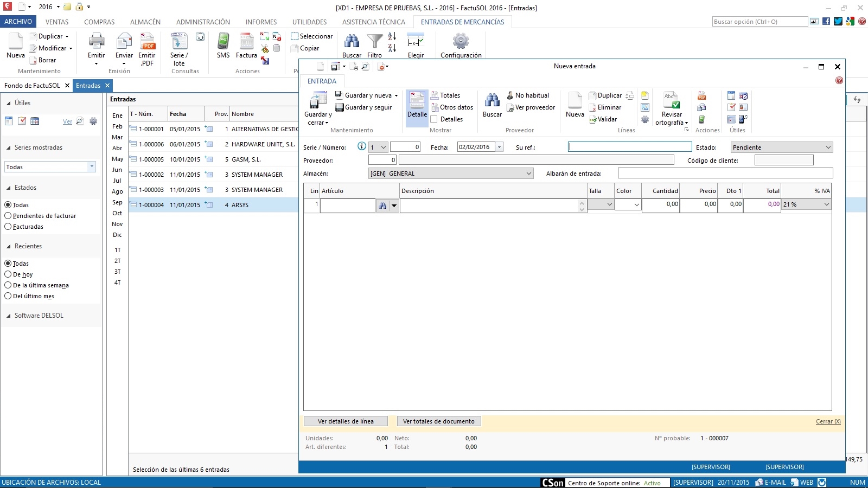Open Color dropdown in line 1
The image size is (868, 488).
(628, 204)
